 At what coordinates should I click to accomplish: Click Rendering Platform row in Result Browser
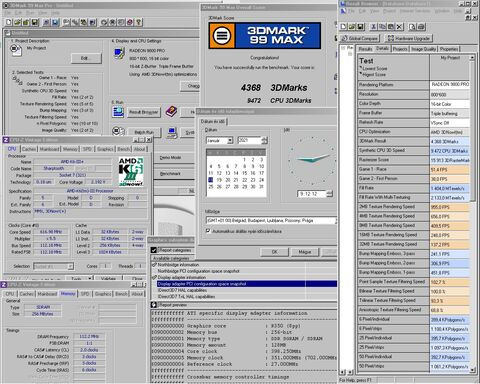(414, 85)
